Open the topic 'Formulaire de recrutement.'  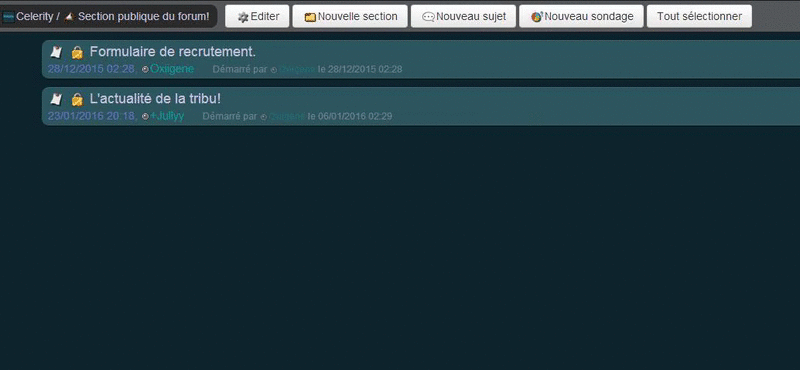(x=172, y=52)
